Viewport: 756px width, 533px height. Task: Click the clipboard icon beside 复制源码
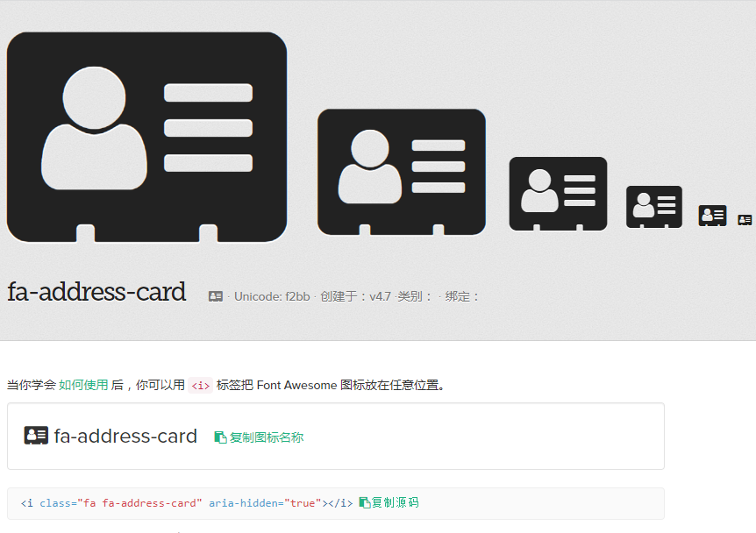tap(364, 503)
